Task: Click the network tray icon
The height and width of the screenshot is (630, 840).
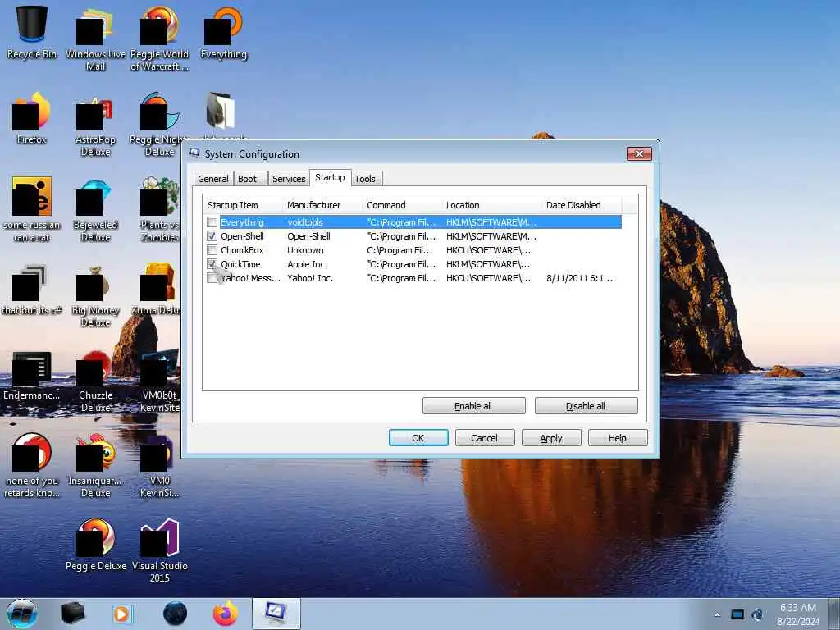Action: 737,614
